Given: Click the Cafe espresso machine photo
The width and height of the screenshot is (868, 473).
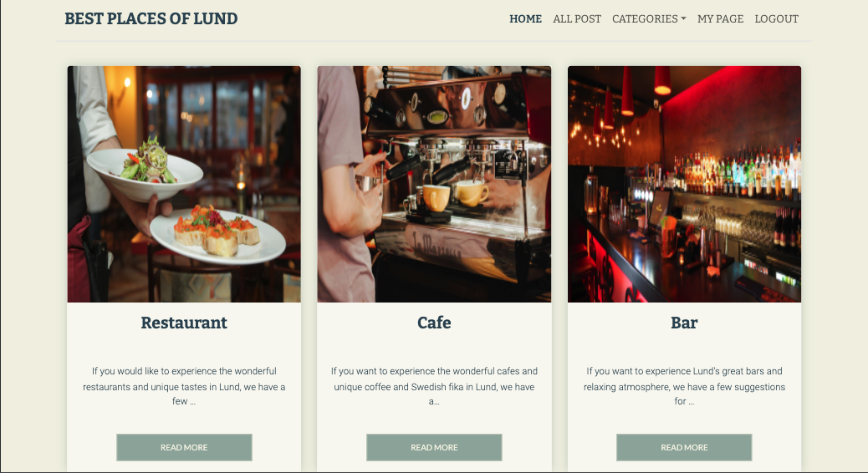Looking at the screenshot, I should coord(434,184).
